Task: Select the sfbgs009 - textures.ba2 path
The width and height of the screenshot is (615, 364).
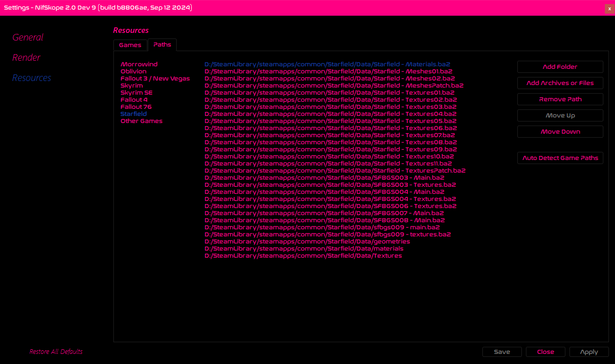Action: point(327,234)
